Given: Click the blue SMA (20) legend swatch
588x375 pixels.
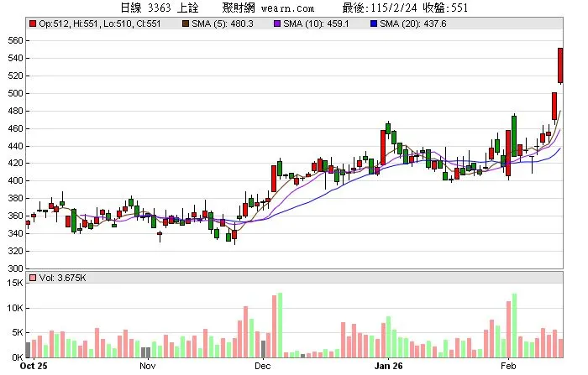Looking at the screenshot, I should pyautogui.click(x=374, y=23).
